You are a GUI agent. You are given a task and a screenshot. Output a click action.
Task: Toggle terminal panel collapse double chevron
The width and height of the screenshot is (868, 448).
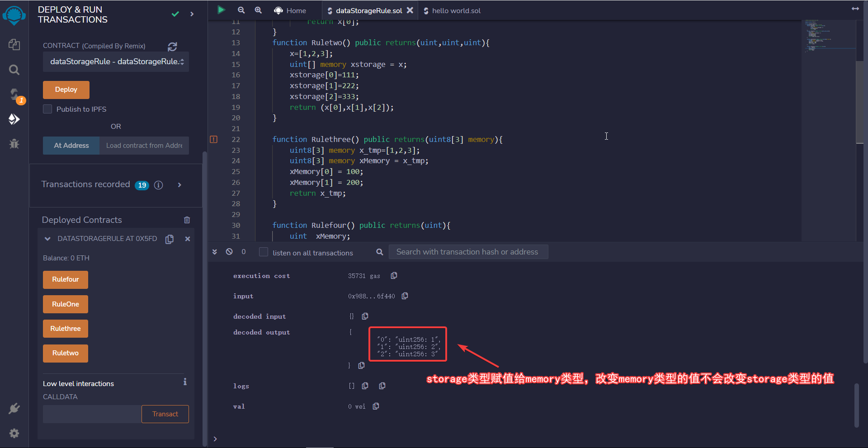click(x=215, y=252)
